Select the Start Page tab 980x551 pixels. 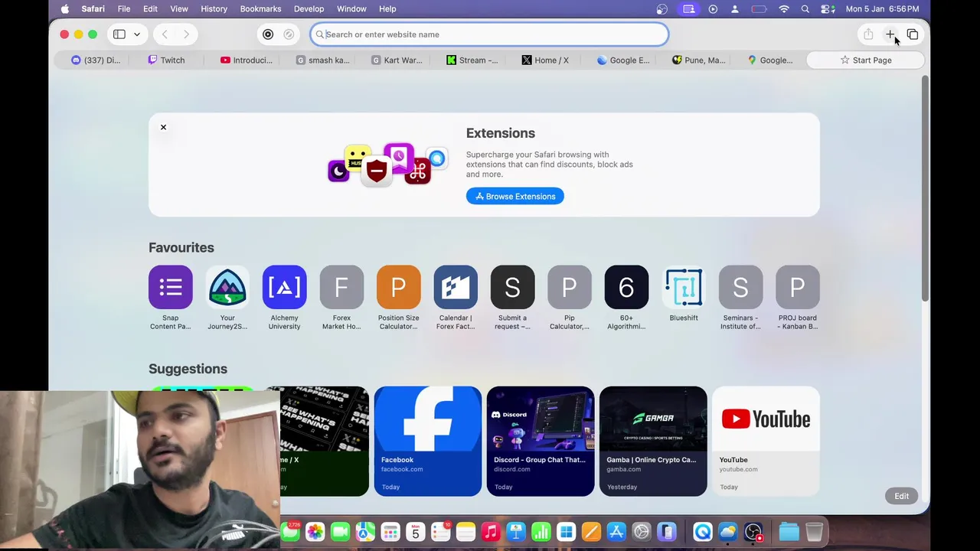click(x=865, y=60)
